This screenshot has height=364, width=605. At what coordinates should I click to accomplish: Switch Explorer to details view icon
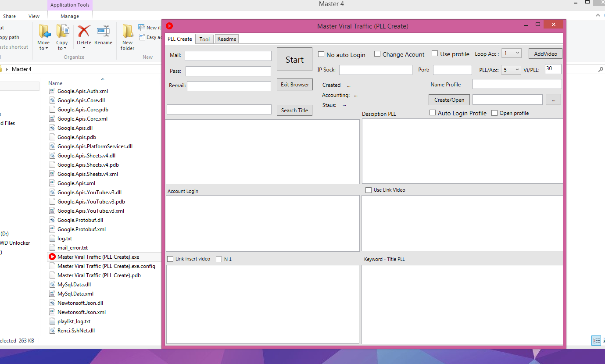(x=596, y=340)
